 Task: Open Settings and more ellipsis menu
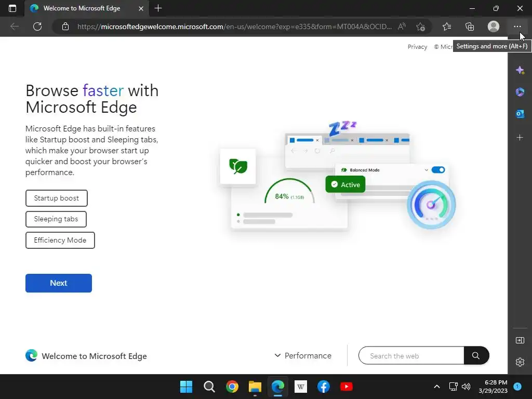(517, 26)
